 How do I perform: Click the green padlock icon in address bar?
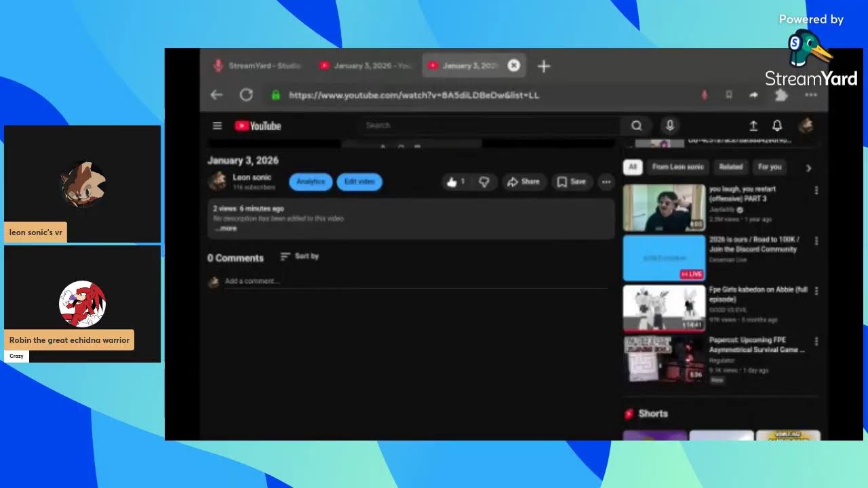click(275, 95)
